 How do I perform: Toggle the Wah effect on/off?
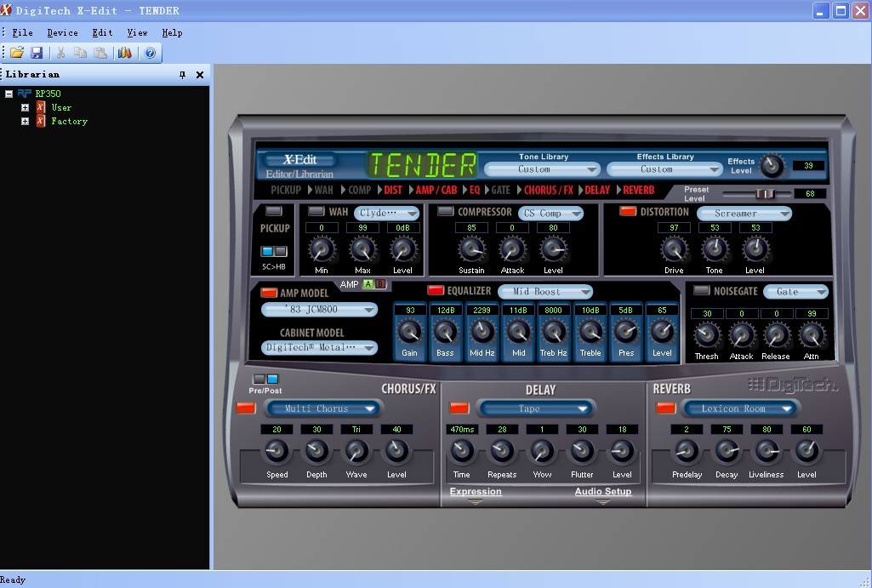pyautogui.click(x=316, y=211)
